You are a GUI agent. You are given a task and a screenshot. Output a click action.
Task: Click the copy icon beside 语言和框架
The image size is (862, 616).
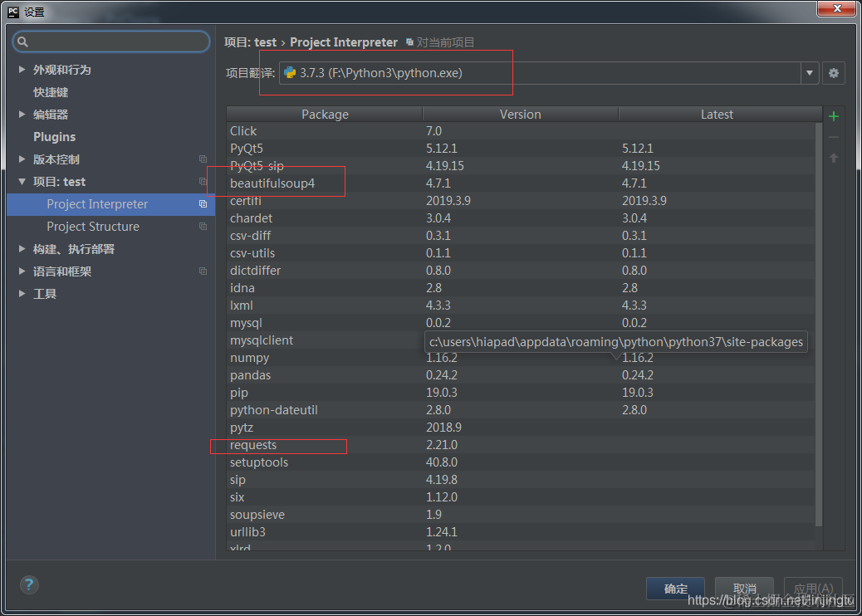pos(203,271)
